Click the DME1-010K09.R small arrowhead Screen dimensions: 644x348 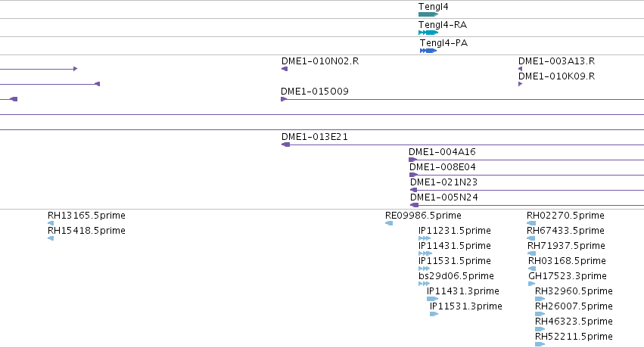coord(521,84)
